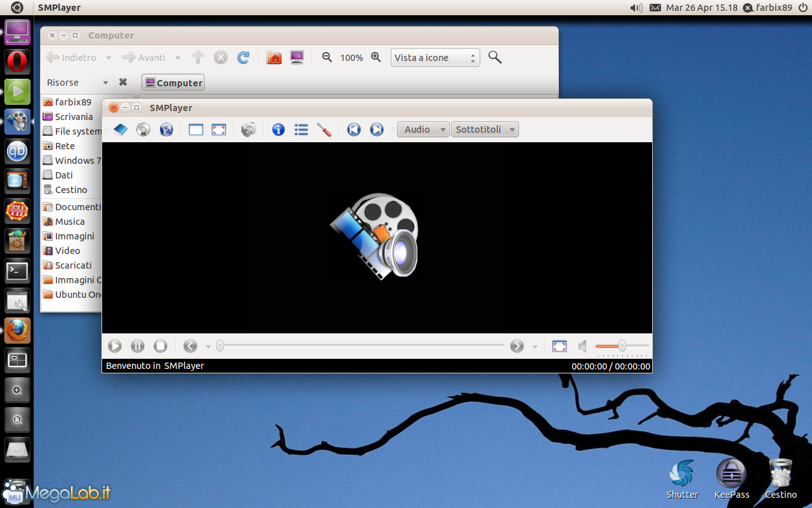Image resolution: width=812 pixels, height=508 pixels.
Task: Search files with the magnifier icon
Action: click(x=495, y=58)
